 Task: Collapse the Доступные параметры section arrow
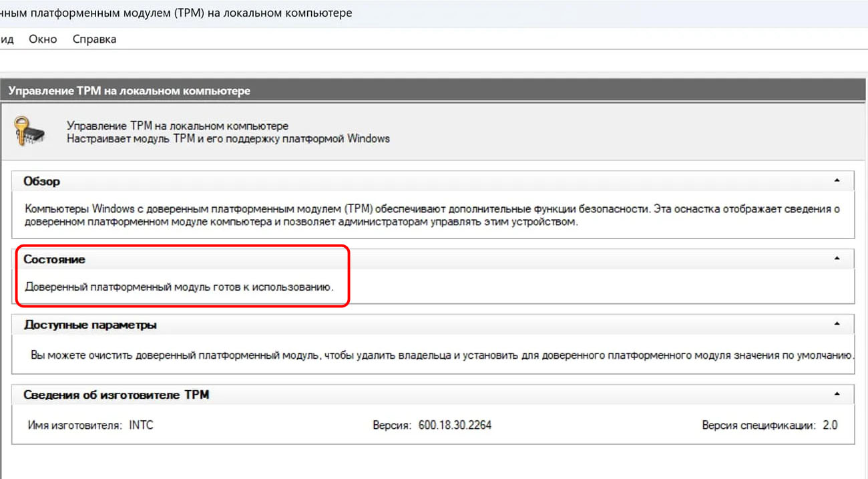[837, 325]
